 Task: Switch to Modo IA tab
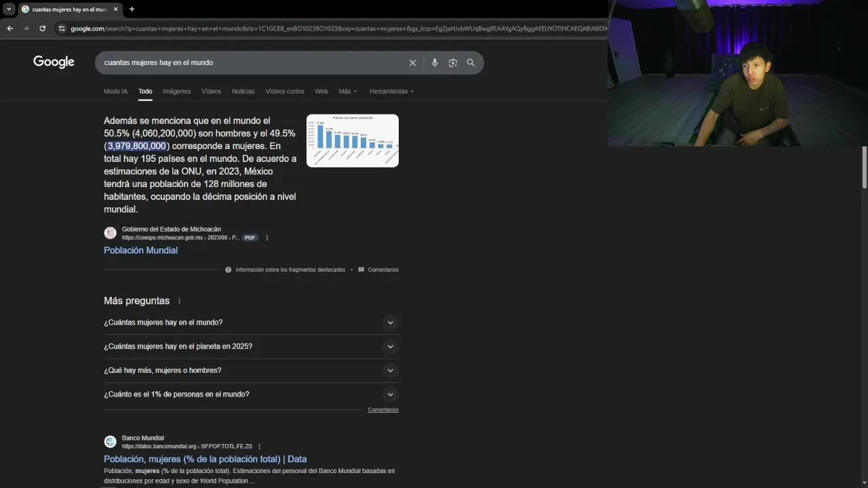coord(115,91)
